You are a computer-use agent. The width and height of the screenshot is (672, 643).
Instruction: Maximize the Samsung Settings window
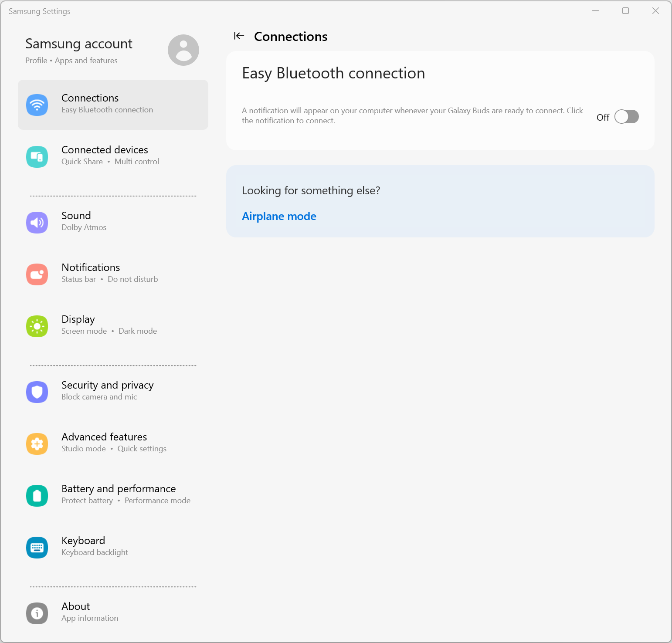pyautogui.click(x=625, y=11)
